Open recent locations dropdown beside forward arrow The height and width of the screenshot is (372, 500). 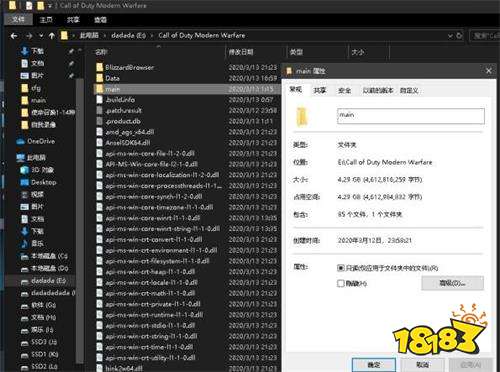[41, 35]
